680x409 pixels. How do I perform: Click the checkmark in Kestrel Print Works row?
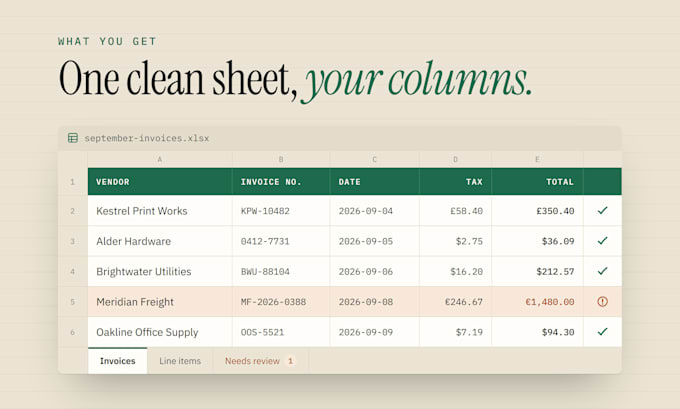602,210
